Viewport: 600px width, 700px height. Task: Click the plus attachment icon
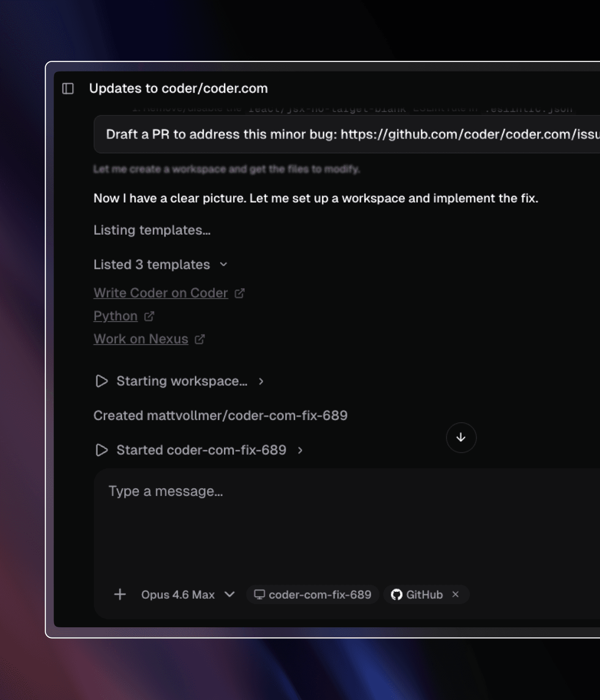(120, 594)
